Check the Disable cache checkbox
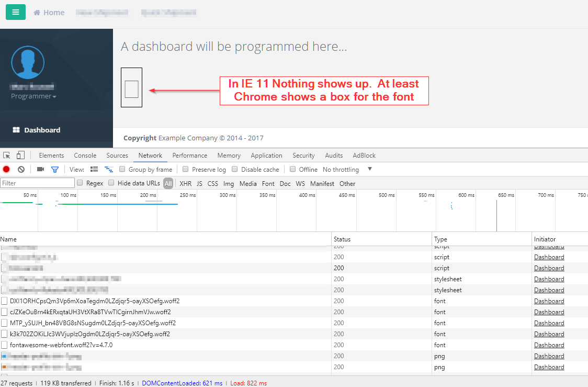 point(234,169)
